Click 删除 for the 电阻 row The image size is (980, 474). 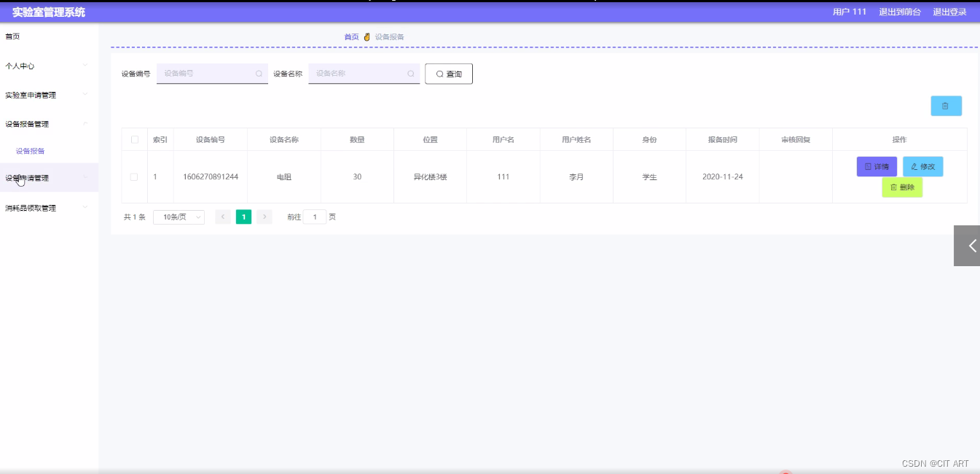(x=902, y=187)
